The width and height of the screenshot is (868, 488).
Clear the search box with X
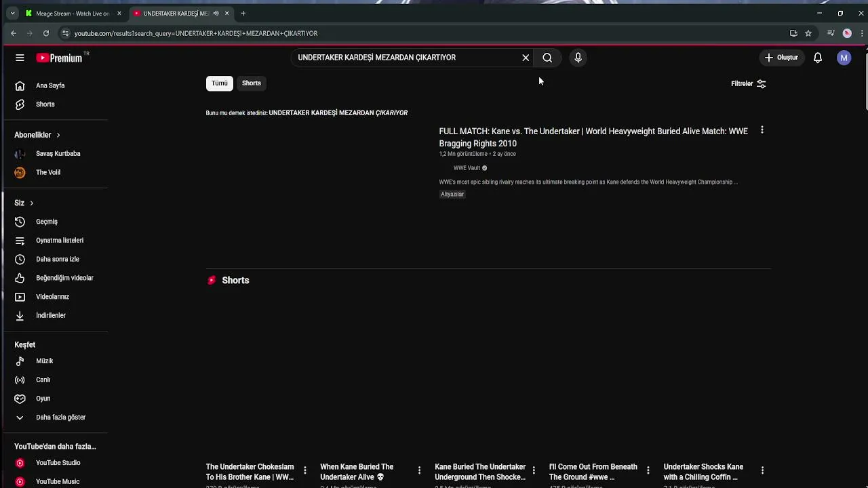(x=526, y=58)
